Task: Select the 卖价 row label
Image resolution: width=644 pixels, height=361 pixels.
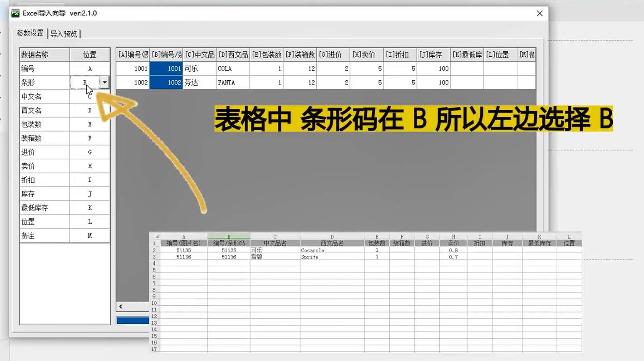Action: tap(45, 166)
